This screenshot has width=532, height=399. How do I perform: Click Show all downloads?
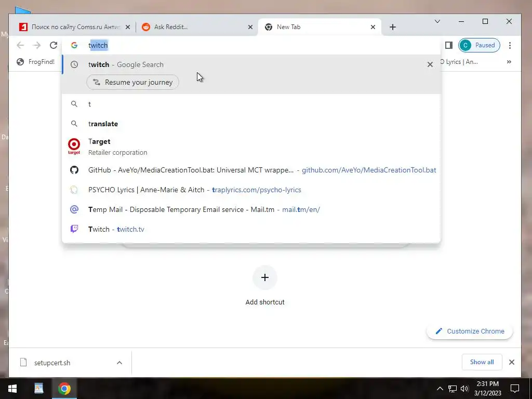(x=482, y=362)
